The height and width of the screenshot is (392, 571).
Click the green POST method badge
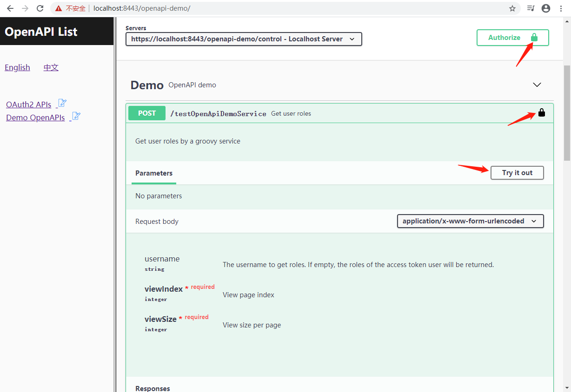pos(147,113)
